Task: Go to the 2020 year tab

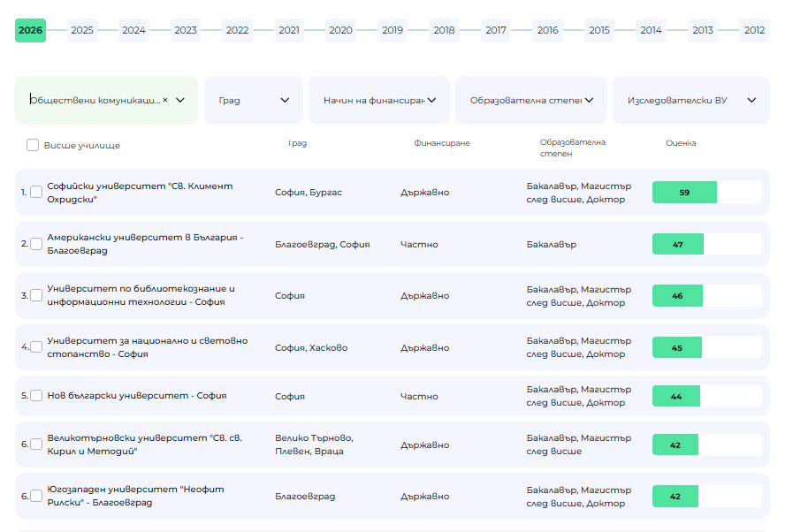Action: tap(340, 30)
